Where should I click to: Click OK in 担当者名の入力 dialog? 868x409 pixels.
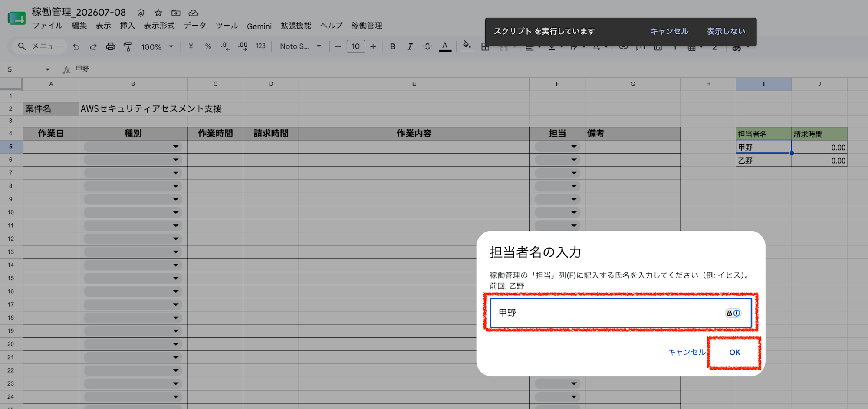point(734,352)
